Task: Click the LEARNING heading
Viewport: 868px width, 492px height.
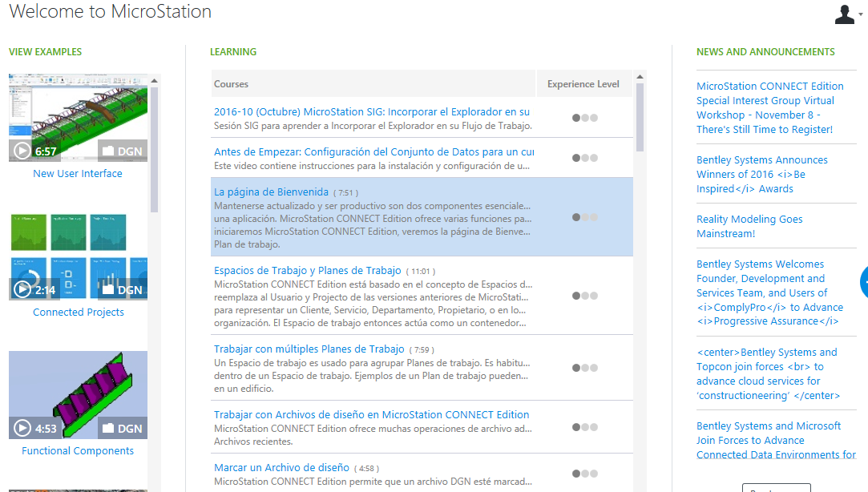Action: (x=233, y=52)
